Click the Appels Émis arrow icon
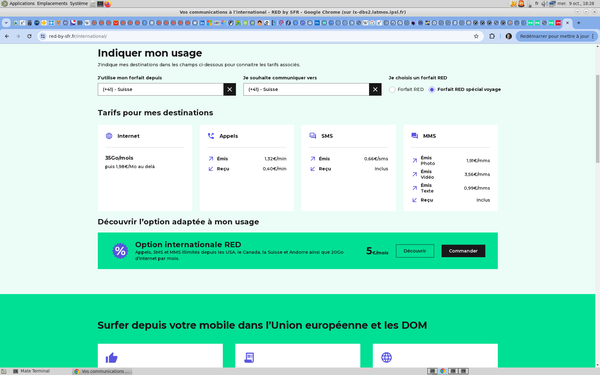 coord(211,158)
